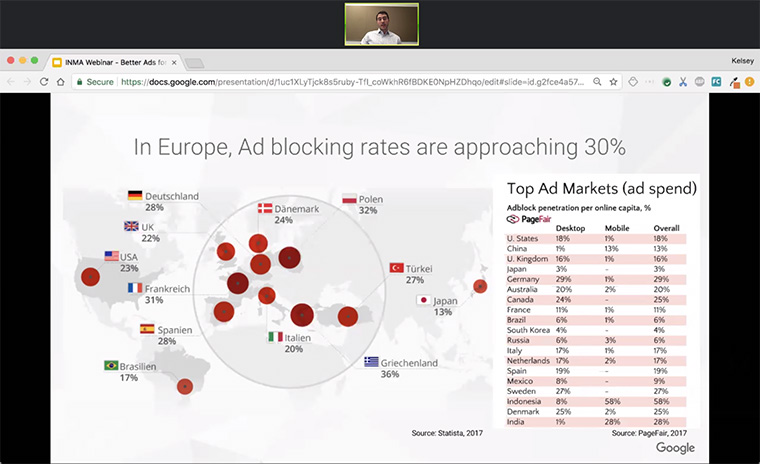Click the red map dot on Japan
The height and width of the screenshot is (464, 760).
480,286
